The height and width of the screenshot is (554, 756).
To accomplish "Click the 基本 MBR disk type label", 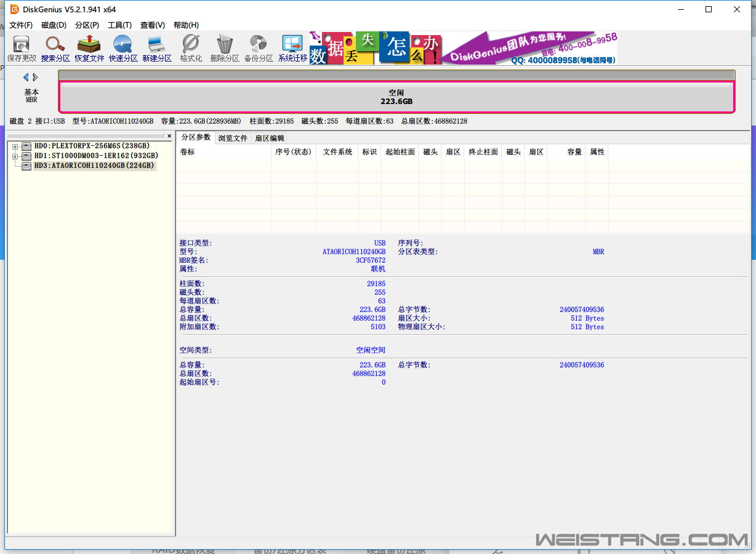I will (x=31, y=95).
